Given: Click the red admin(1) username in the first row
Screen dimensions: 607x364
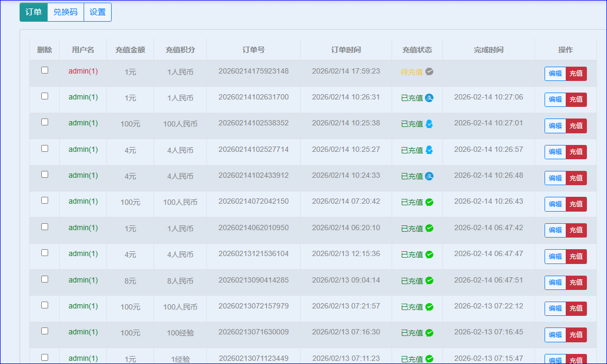Looking at the screenshot, I should [x=83, y=71].
